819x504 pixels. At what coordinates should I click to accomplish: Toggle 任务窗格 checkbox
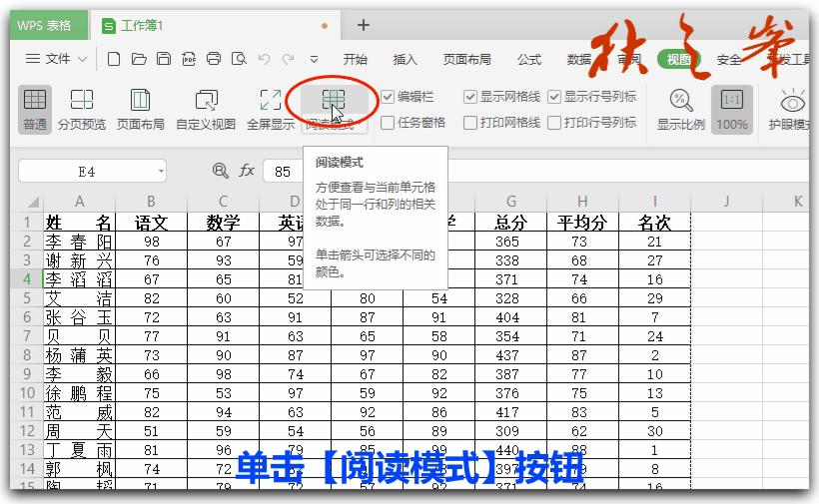click(388, 123)
